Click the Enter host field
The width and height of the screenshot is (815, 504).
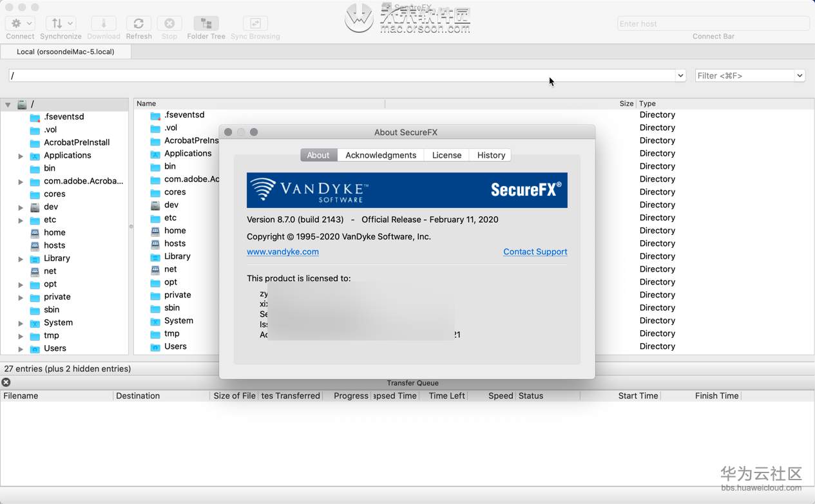coord(713,24)
